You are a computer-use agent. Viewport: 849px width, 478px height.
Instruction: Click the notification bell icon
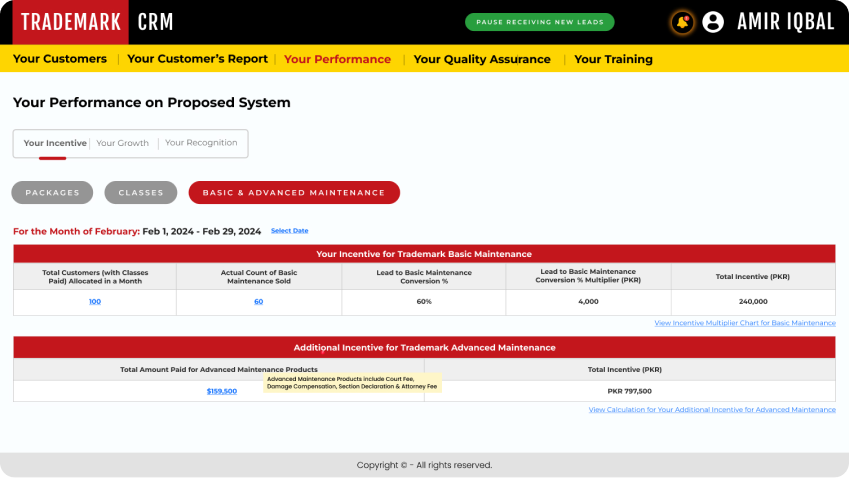click(682, 22)
